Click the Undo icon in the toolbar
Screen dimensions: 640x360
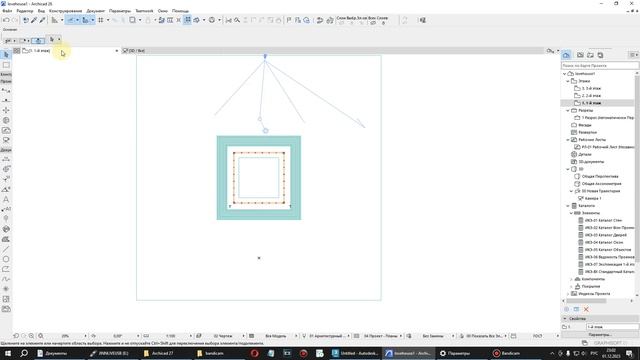[6, 20]
